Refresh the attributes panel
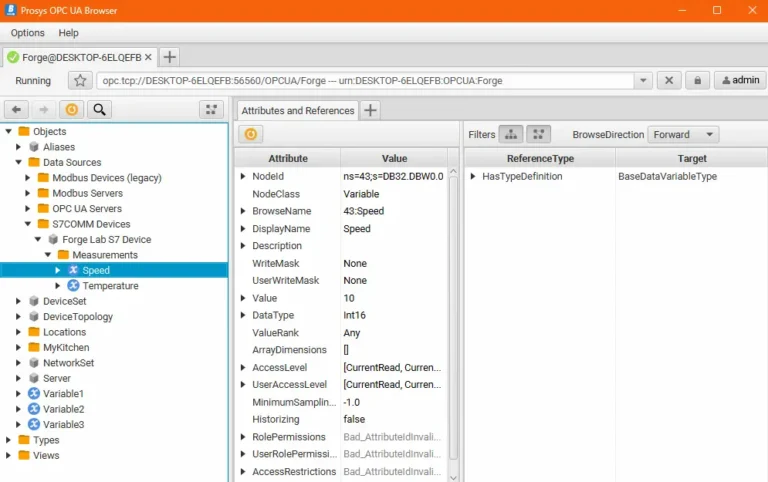 point(251,134)
